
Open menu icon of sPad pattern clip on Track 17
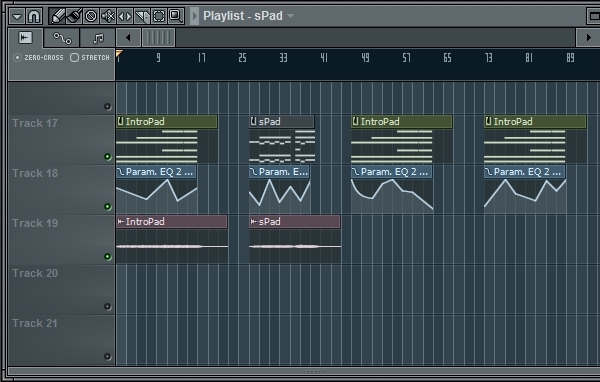pos(253,121)
